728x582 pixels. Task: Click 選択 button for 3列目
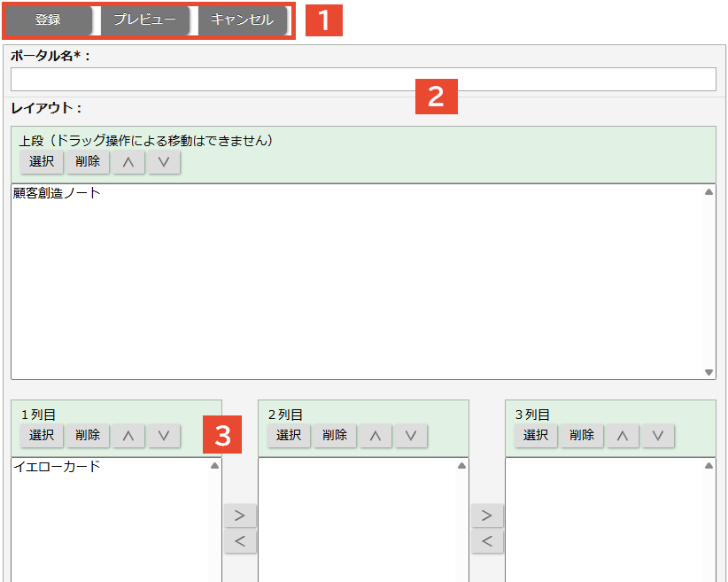click(x=536, y=436)
